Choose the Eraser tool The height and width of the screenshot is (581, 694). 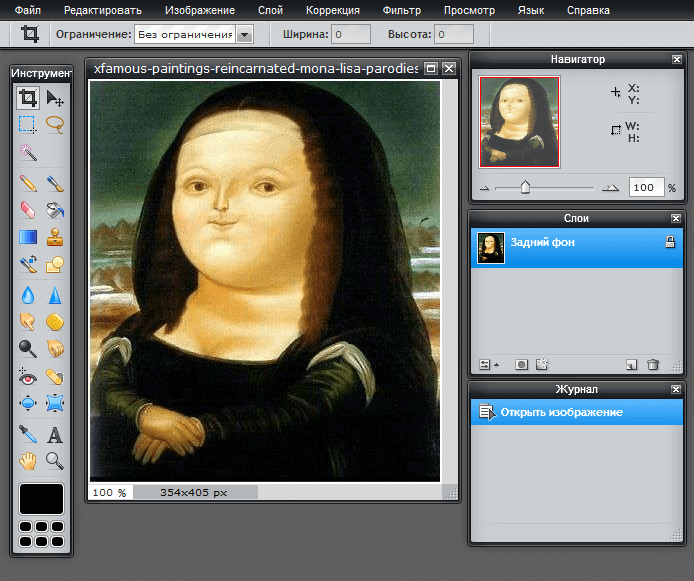28,210
